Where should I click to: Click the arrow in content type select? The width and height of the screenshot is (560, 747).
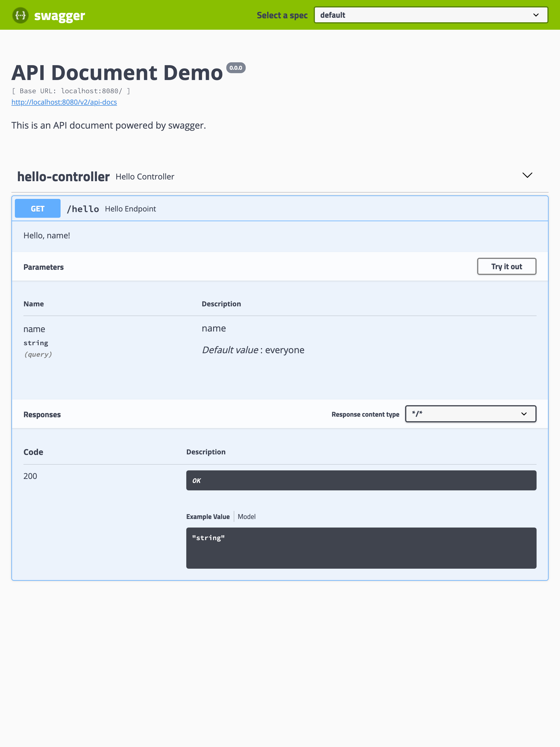pyautogui.click(x=524, y=414)
